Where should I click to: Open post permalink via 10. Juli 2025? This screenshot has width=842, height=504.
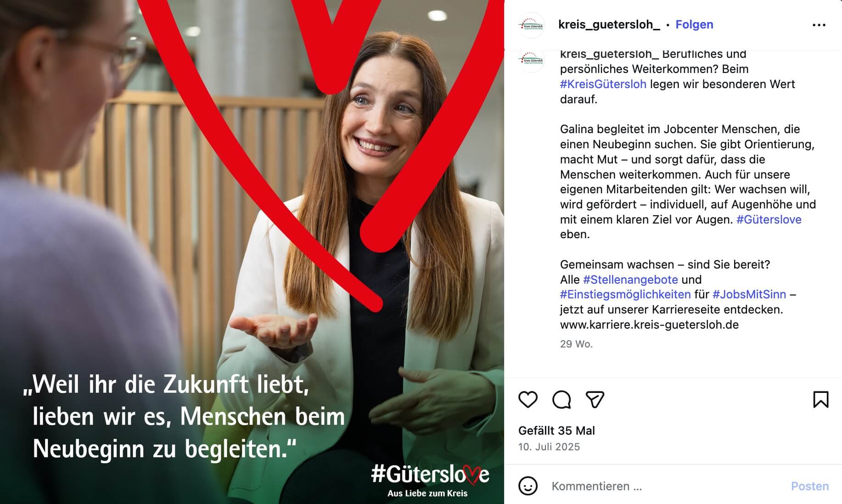[549, 447]
